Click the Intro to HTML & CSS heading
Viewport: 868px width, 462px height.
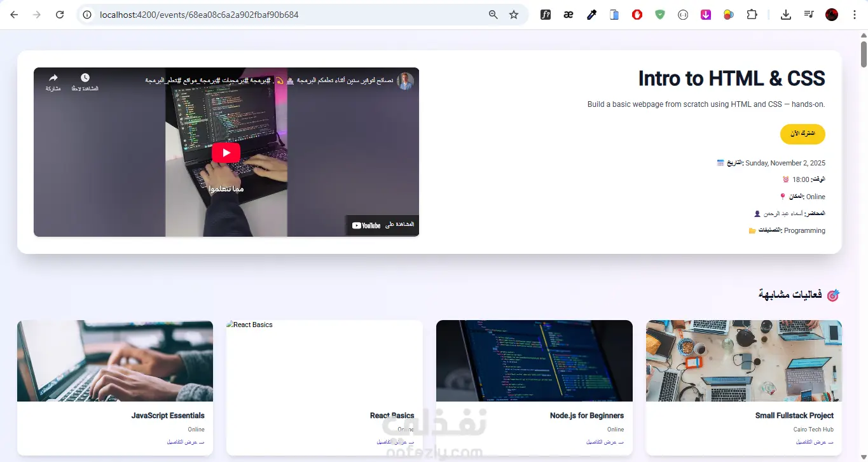[731, 78]
